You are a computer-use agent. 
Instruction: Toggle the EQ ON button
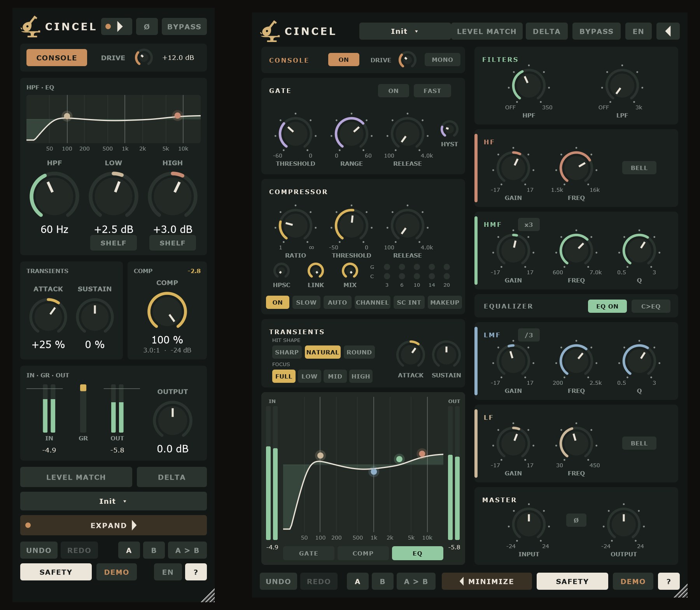point(607,306)
